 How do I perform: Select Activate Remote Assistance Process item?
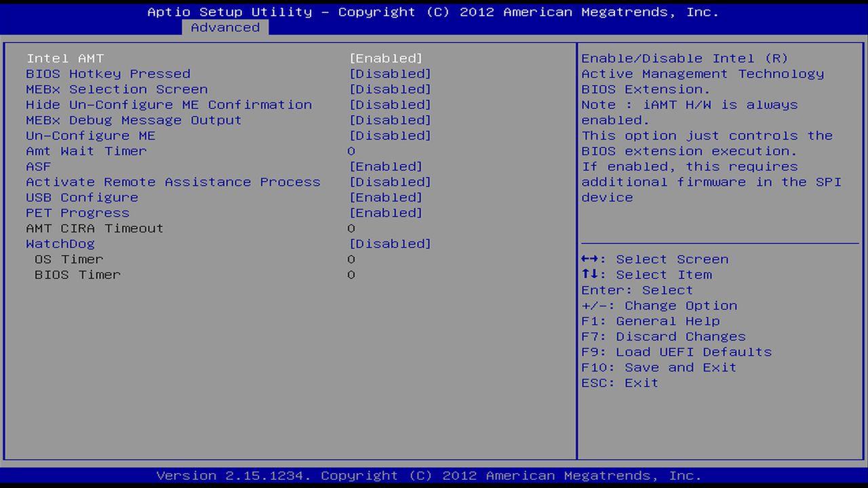173,182
